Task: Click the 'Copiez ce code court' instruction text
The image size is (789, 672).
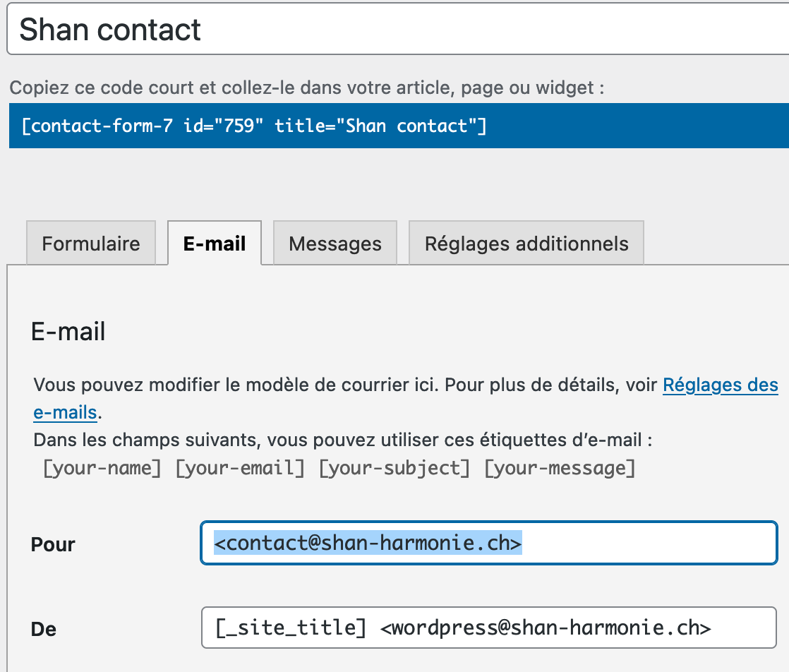Action: (306, 88)
